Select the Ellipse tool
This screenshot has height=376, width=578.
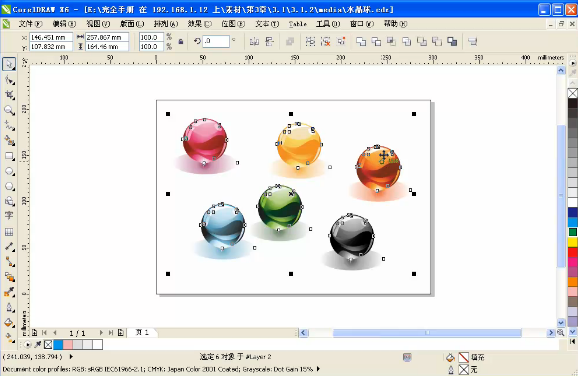(9, 171)
